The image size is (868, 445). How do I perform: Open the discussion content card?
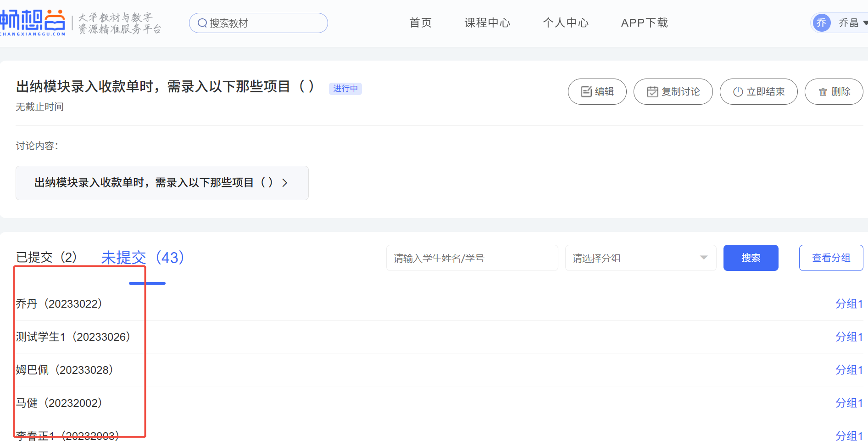pos(162,183)
